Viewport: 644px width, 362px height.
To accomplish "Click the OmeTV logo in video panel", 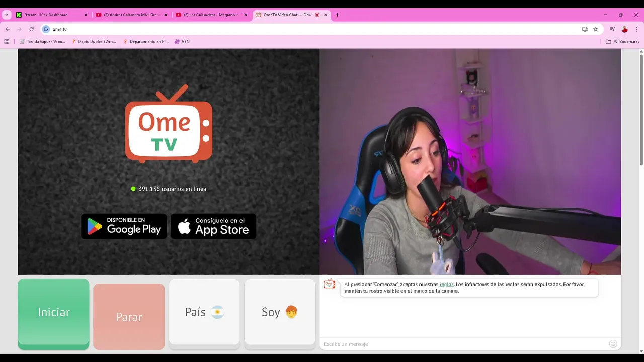I will coord(169,124).
